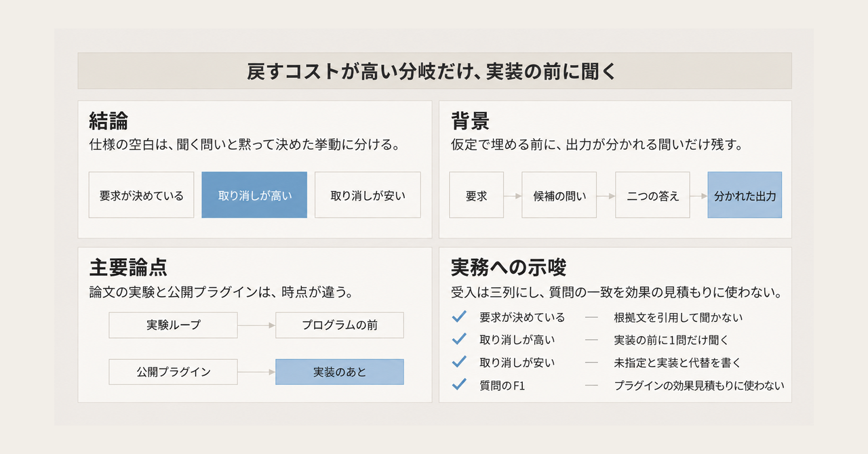Click the box 取り消しが安い in 結論
The image size is (868, 454).
tap(368, 195)
